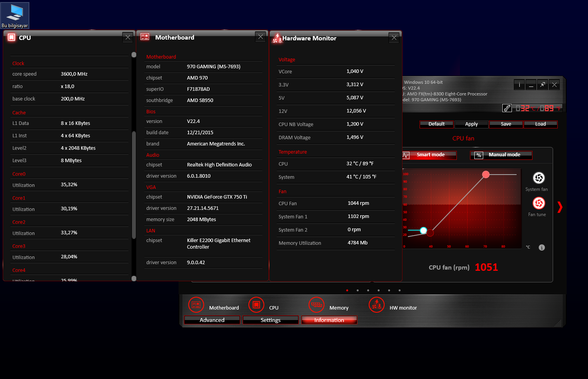This screenshot has height=379, width=588.
Task: Click the 12V reading 12,056 V
Action: (x=356, y=111)
